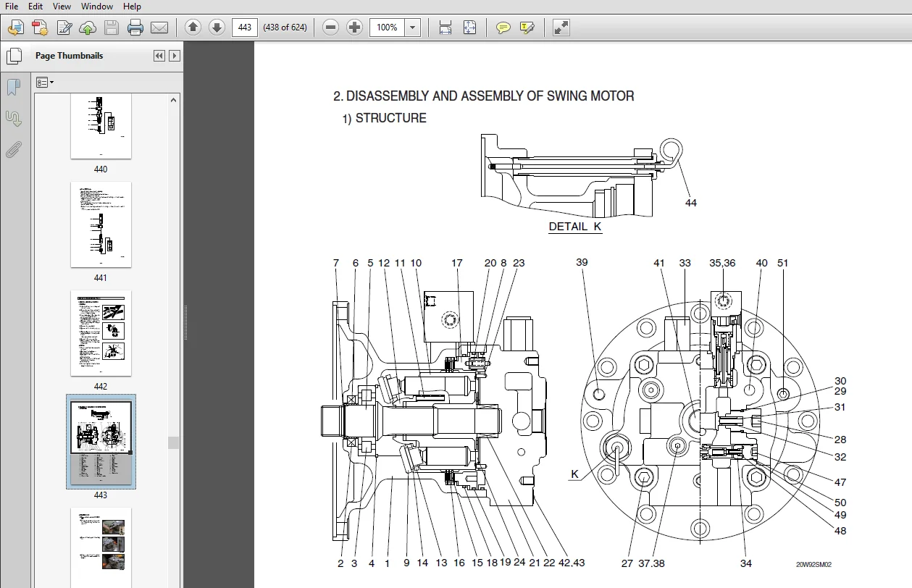The height and width of the screenshot is (588, 912).
Task: Zoom out with the minus button
Action: coord(331,28)
